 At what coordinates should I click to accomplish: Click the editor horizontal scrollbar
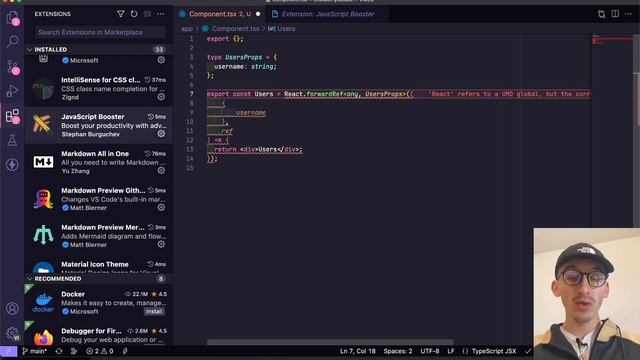pos(330,342)
